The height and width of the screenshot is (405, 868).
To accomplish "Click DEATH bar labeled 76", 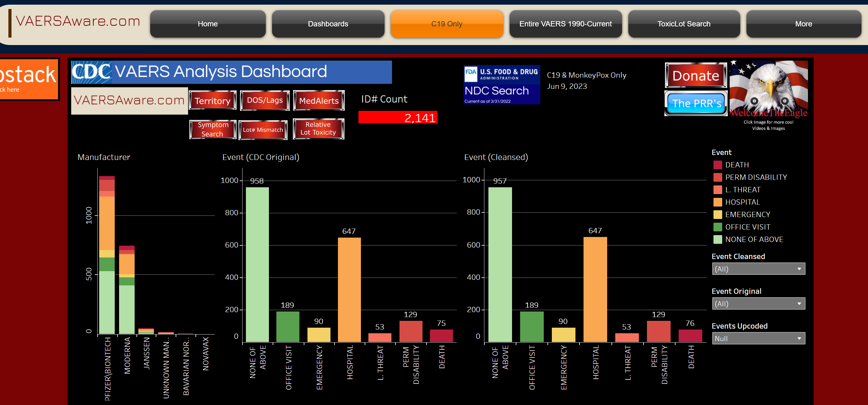I will click(x=690, y=336).
